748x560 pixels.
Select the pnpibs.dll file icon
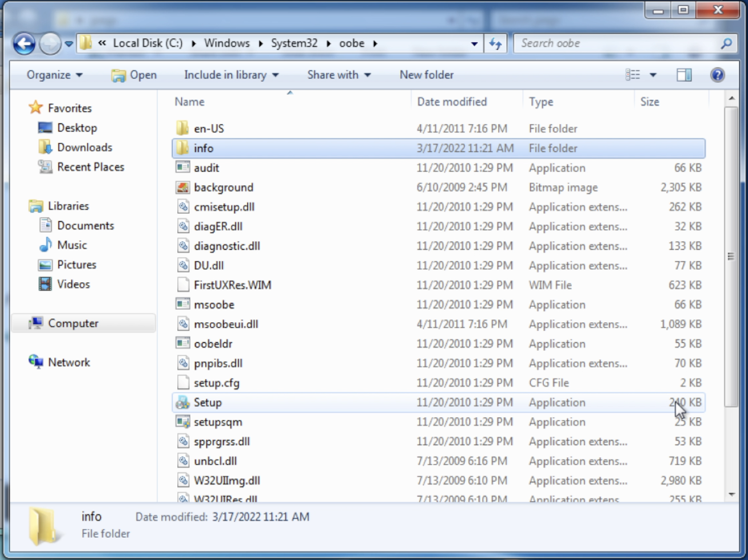click(x=182, y=363)
